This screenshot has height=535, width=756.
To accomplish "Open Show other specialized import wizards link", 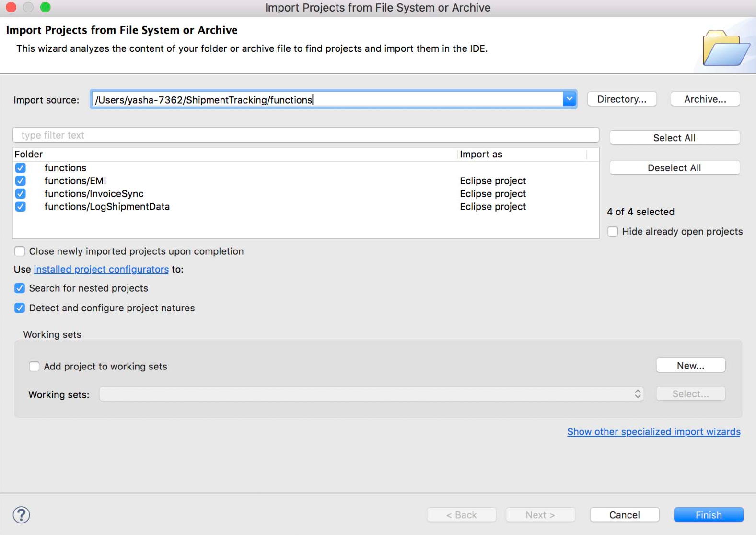I will 654,432.
